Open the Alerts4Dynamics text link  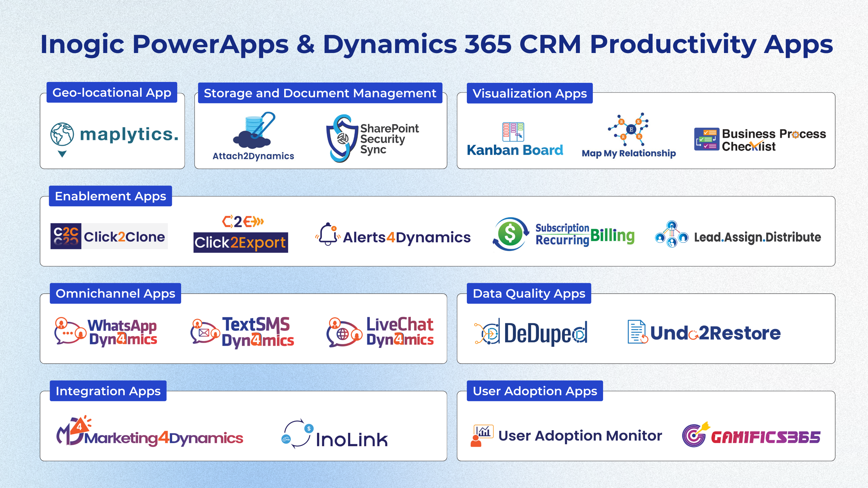(407, 237)
